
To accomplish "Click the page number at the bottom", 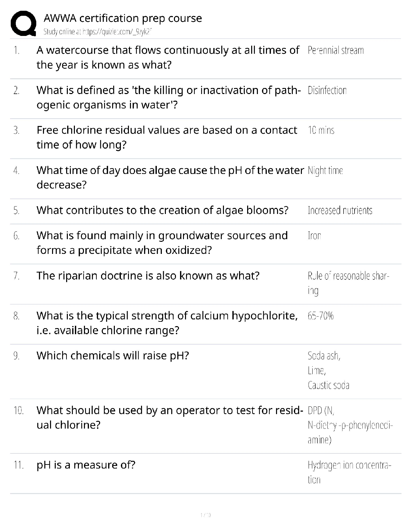I will coord(205,515).
